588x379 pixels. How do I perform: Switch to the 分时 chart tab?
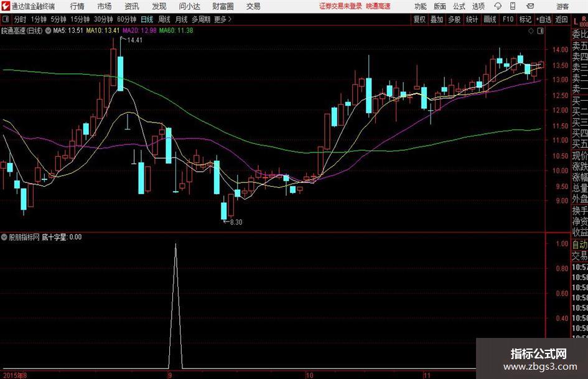pos(20,19)
